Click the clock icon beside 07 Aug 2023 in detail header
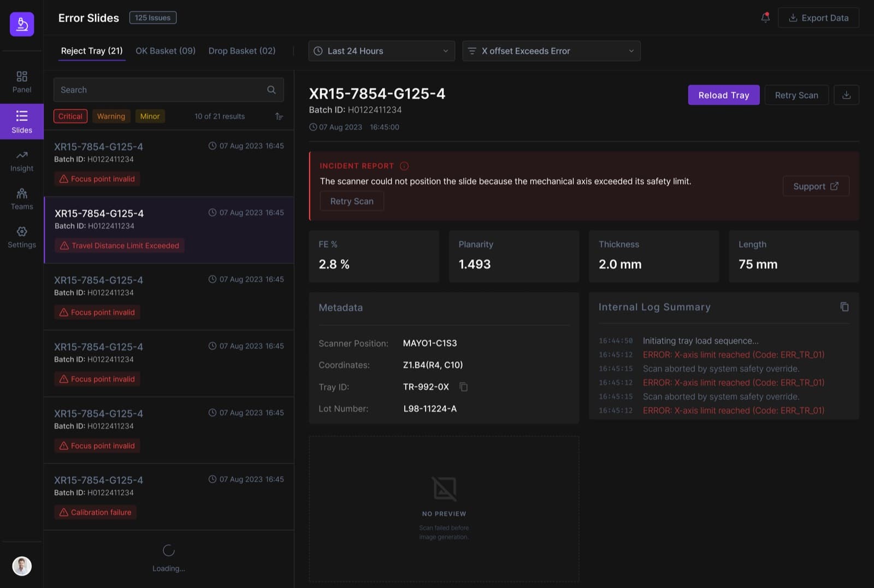This screenshot has width=874, height=588. click(313, 127)
